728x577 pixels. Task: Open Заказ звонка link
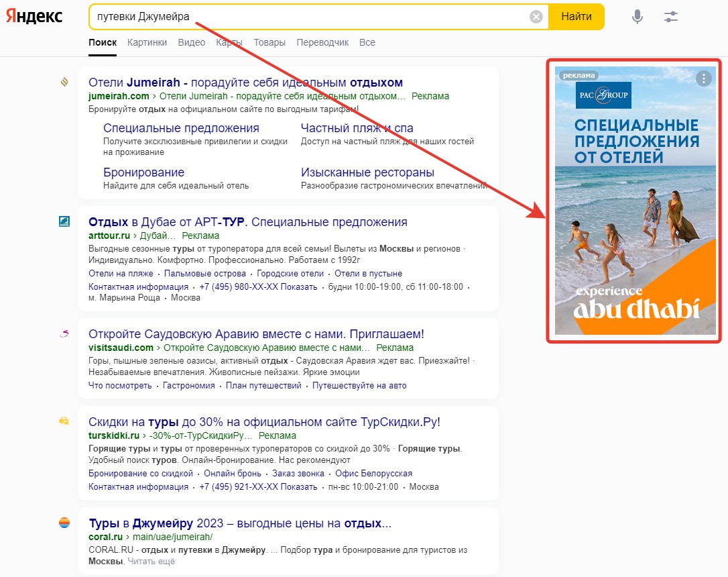pos(298,473)
